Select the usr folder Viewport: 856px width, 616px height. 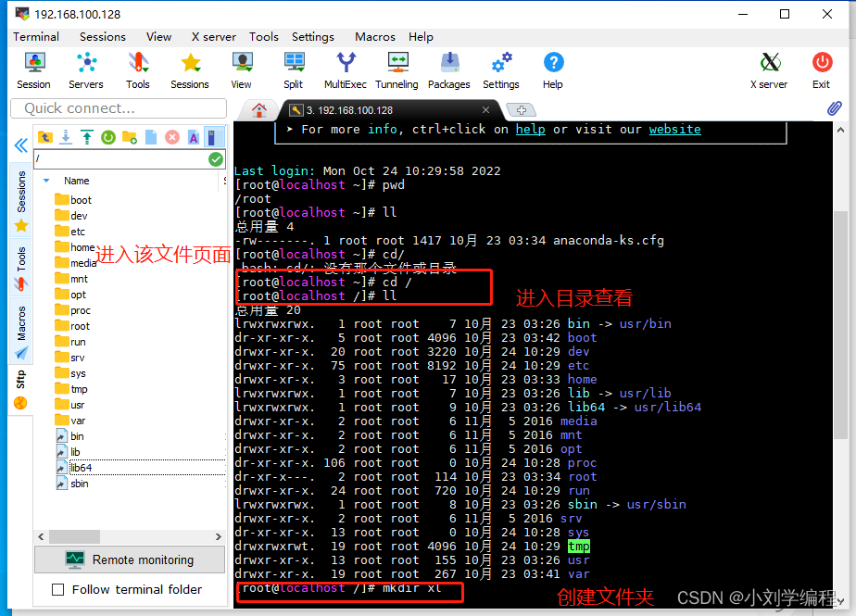tap(70, 405)
